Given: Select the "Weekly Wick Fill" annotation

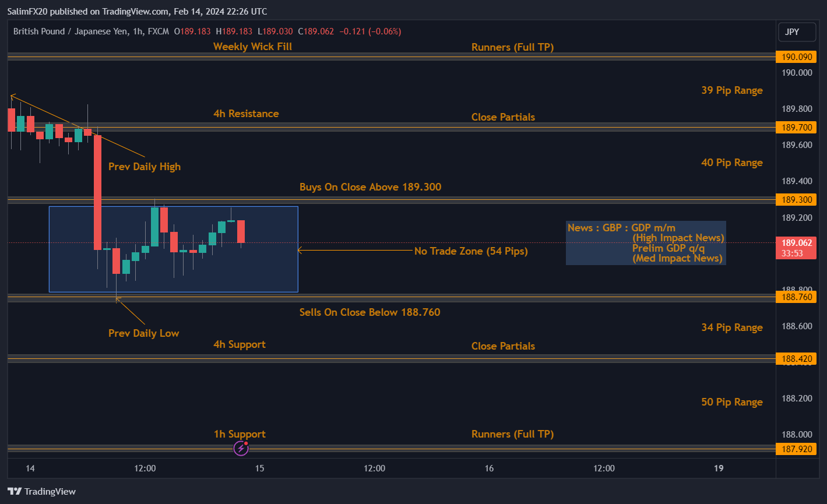Looking at the screenshot, I should coord(252,47).
